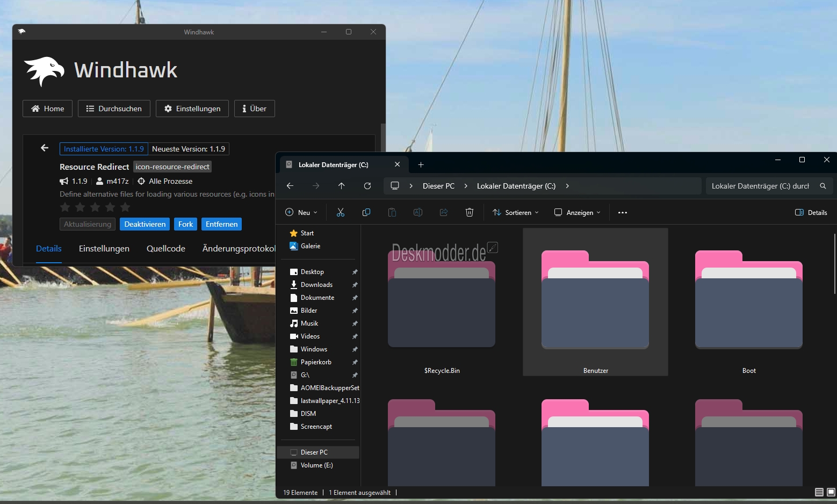Image resolution: width=837 pixels, height=504 pixels.
Task: Open the Neu dropdown menu
Action: tap(301, 212)
